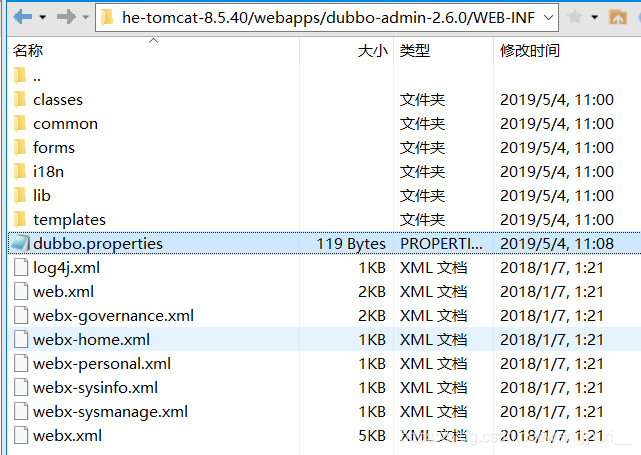Click the XML 文档 type of log4j.xml
Screen dimensions: 641x455
[433, 268]
